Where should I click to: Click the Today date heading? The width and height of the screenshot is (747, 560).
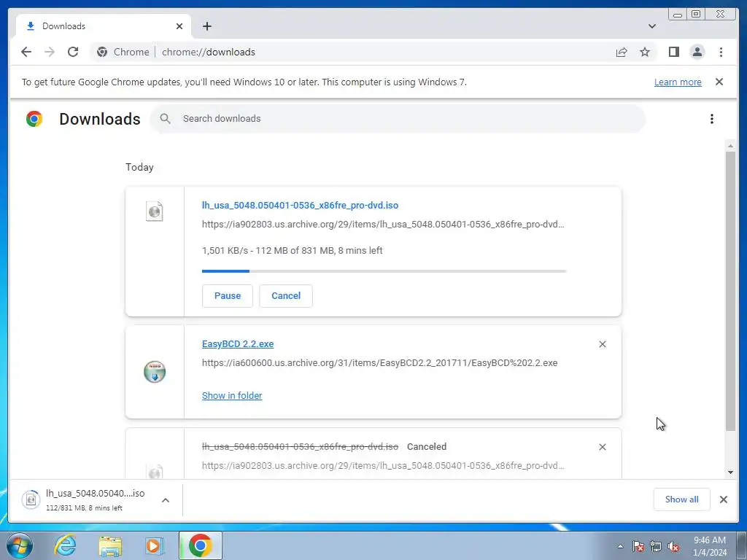[139, 167]
